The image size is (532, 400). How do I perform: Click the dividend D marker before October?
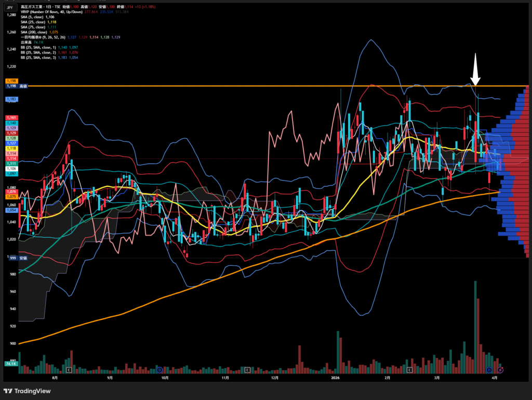159,369
